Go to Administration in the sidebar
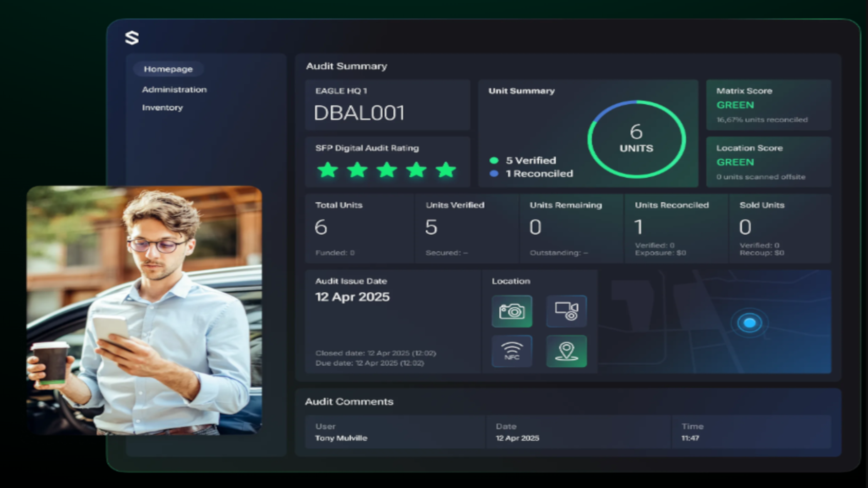 [x=174, y=89]
